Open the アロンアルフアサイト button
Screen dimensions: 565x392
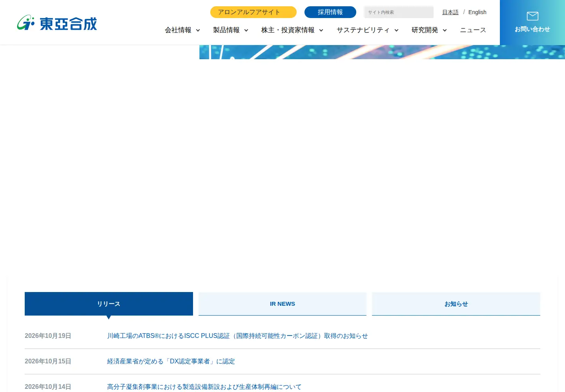tap(253, 12)
